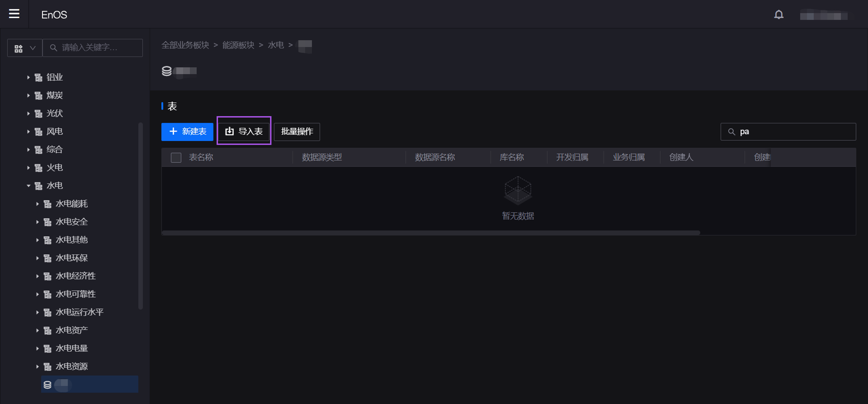Viewport: 868px width, 404px height.
Task: Expand the 铝业 tree node
Action: click(29, 77)
